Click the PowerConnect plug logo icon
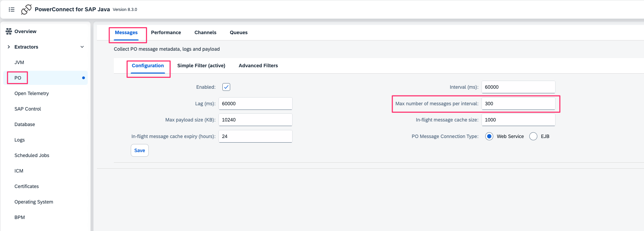This screenshot has height=231, width=644. pos(26,10)
